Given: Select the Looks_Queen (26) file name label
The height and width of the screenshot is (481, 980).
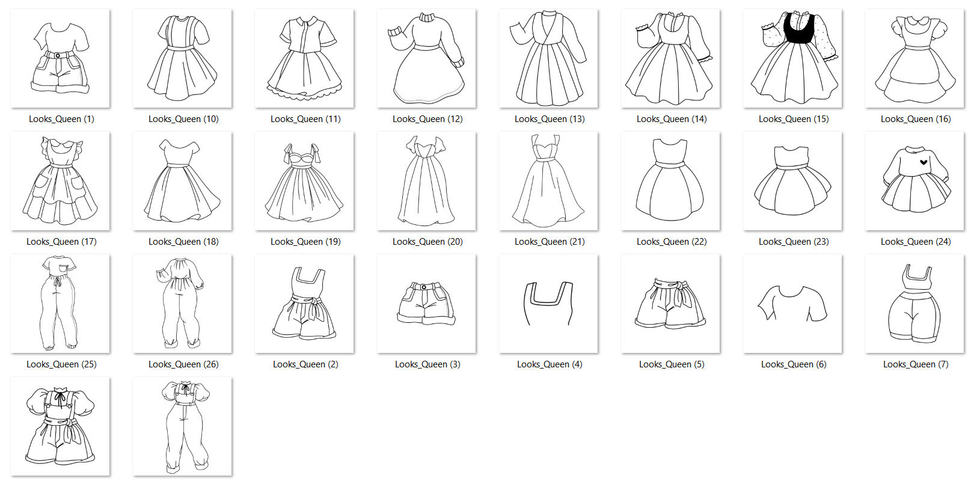Looking at the screenshot, I should [183, 364].
